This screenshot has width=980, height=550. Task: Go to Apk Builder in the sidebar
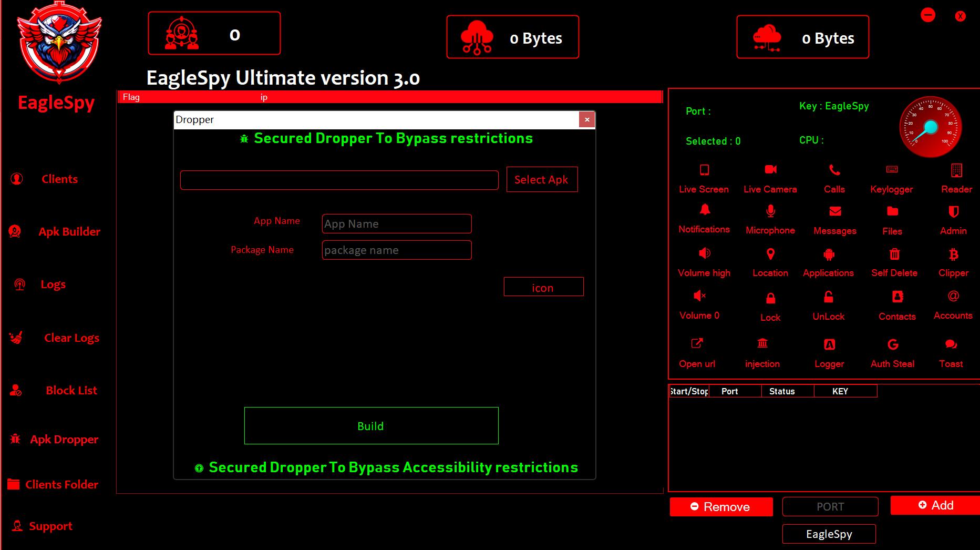tap(69, 232)
